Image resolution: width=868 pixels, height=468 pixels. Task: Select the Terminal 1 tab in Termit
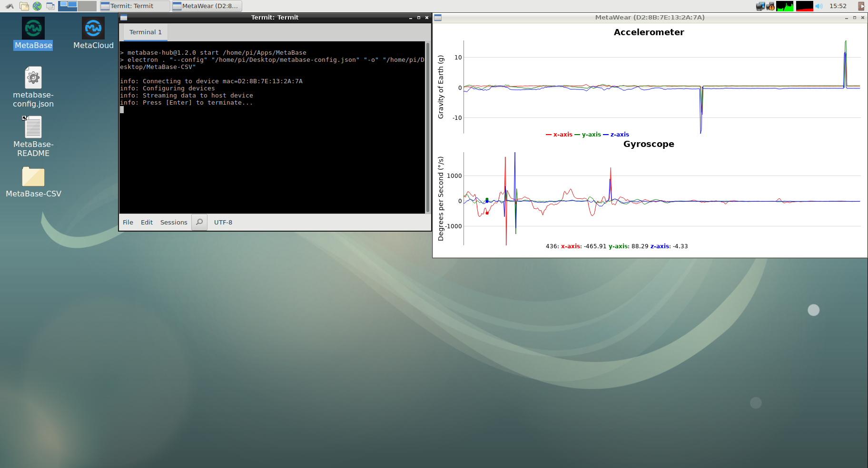(146, 32)
